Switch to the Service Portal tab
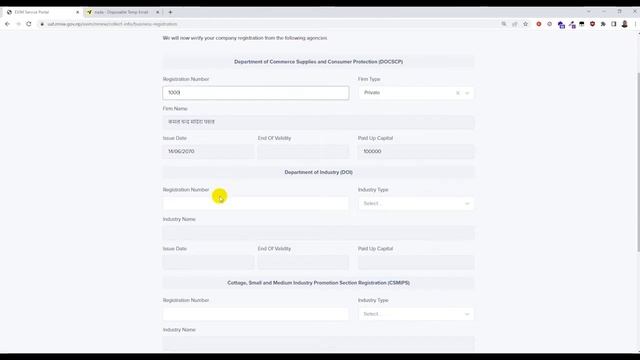 [42, 12]
